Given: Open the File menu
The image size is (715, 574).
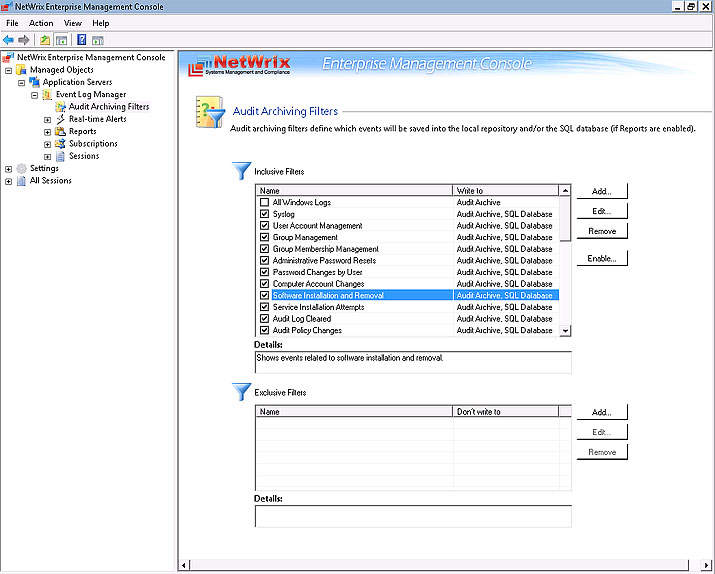Looking at the screenshot, I should click(12, 23).
